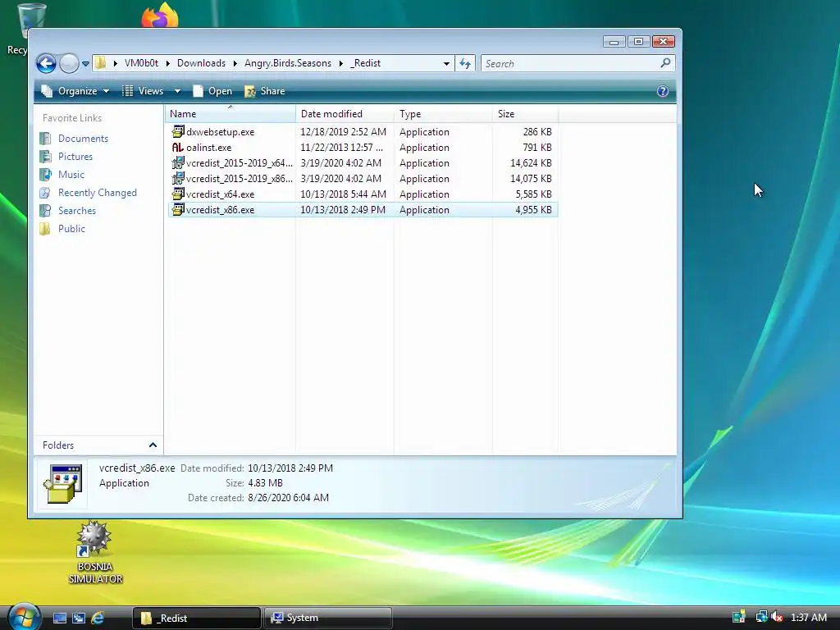Select vcredist_2015-2019_x86 installer icon

(178, 178)
